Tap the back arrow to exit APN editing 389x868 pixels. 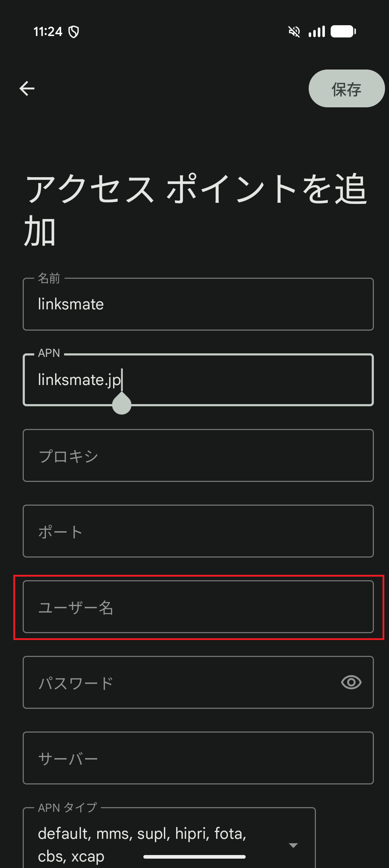pos(27,88)
